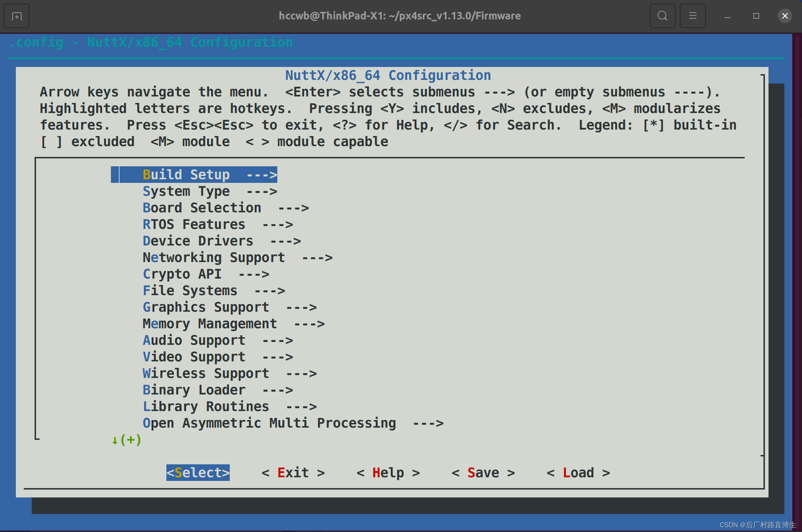Click the NuttX/x86_64 Configuration dialog title
Image resolution: width=802 pixels, height=532 pixels.
pyautogui.click(x=388, y=76)
